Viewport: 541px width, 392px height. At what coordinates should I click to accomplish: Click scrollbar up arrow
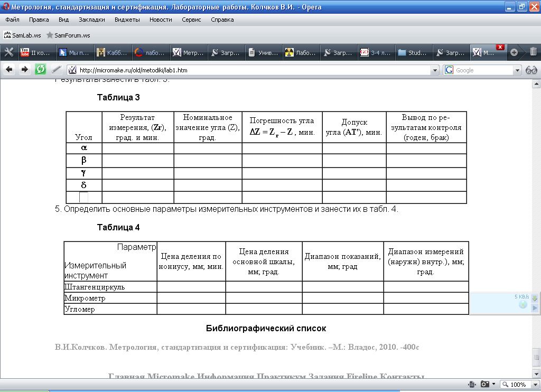click(x=536, y=83)
